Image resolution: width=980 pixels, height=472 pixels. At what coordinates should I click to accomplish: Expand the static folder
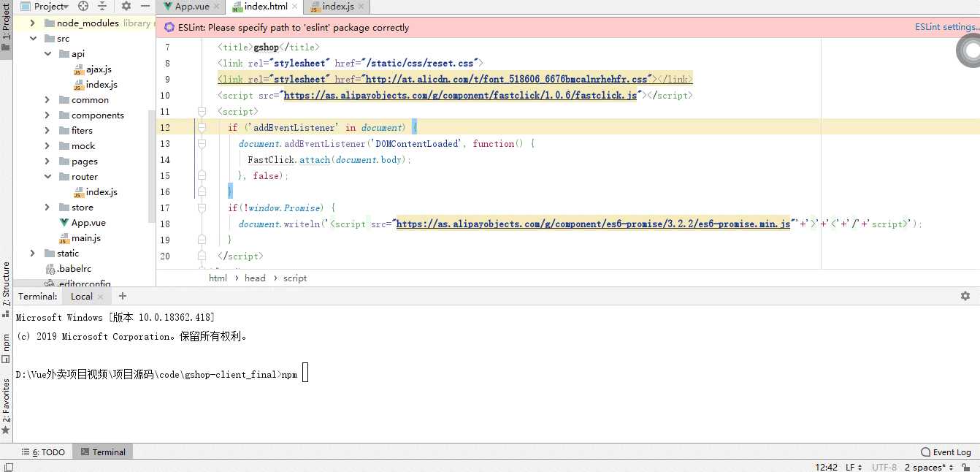pos(33,254)
